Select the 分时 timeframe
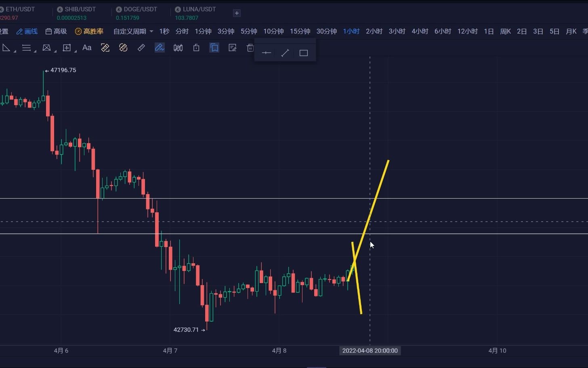 click(182, 31)
